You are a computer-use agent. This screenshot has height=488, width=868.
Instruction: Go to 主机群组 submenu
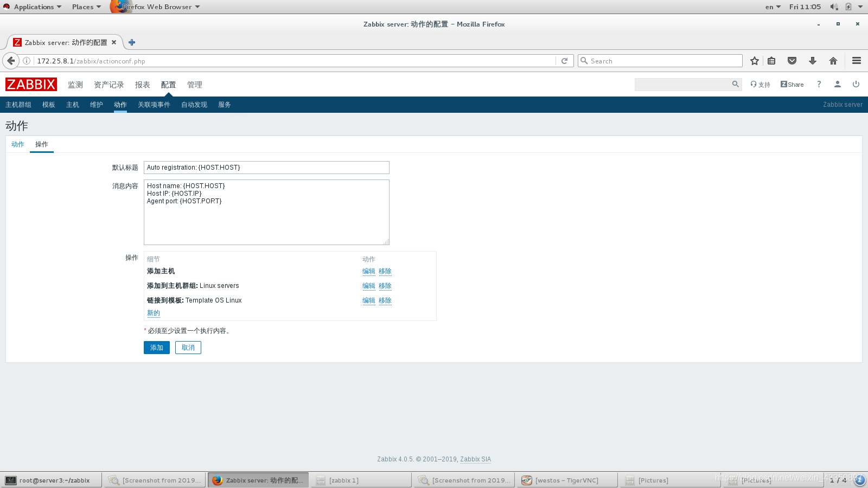pos(18,105)
